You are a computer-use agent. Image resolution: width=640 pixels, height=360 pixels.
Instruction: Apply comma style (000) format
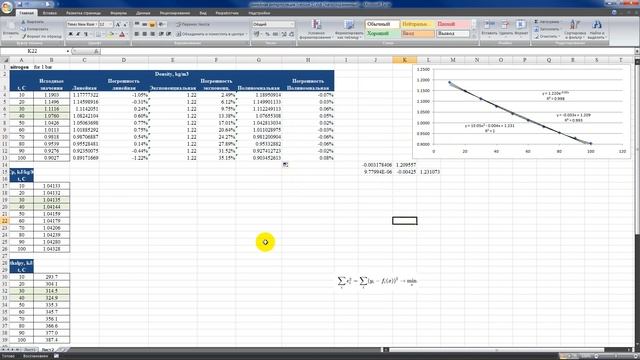pos(275,34)
